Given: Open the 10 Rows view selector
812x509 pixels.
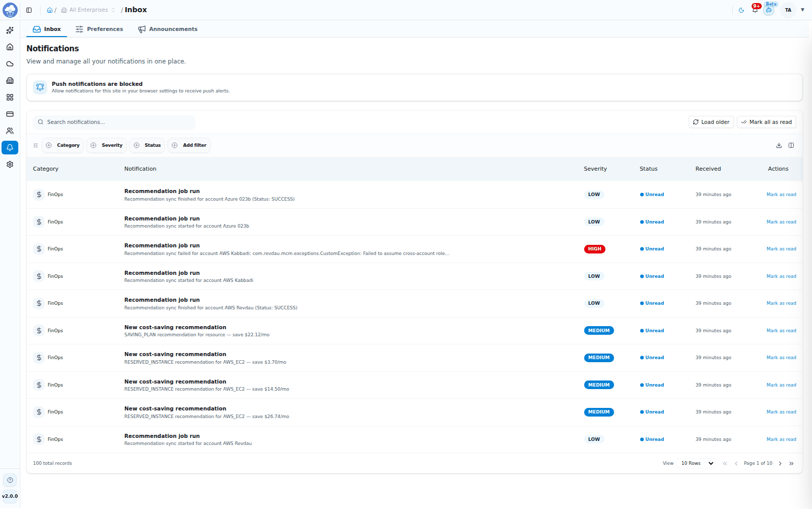Looking at the screenshot, I should coord(697,463).
